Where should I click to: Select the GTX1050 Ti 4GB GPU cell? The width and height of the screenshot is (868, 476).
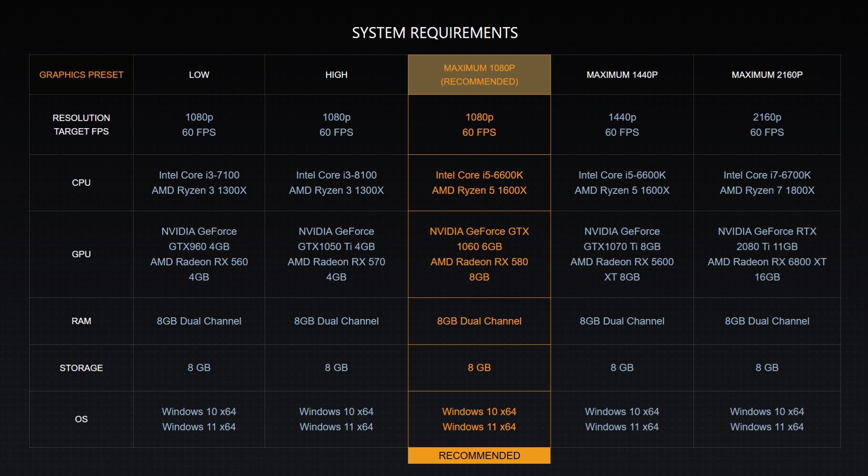click(337, 254)
